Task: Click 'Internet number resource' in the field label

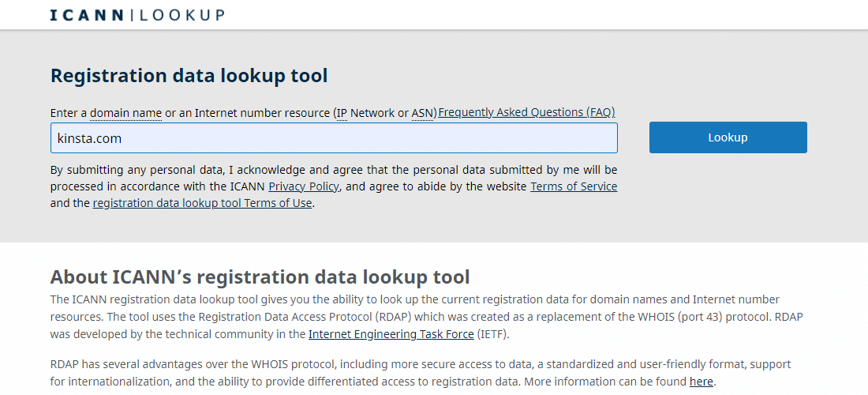Action: [262, 113]
